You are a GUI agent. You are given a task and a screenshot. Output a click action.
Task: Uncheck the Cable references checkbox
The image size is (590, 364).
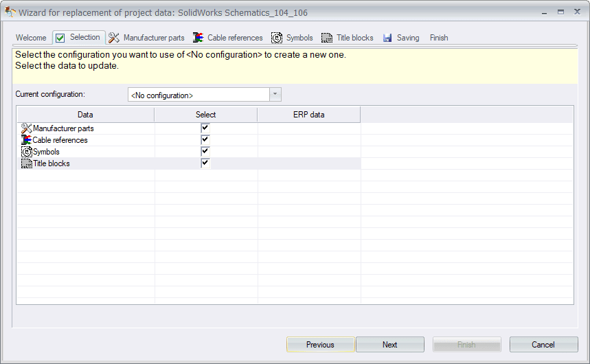pos(205,139)
